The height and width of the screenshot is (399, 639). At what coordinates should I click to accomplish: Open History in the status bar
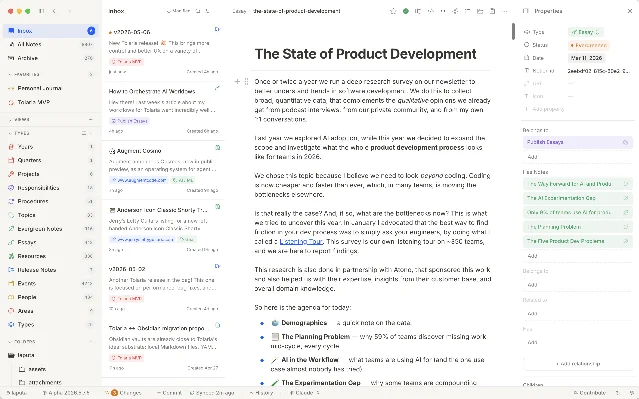[261, 393]
